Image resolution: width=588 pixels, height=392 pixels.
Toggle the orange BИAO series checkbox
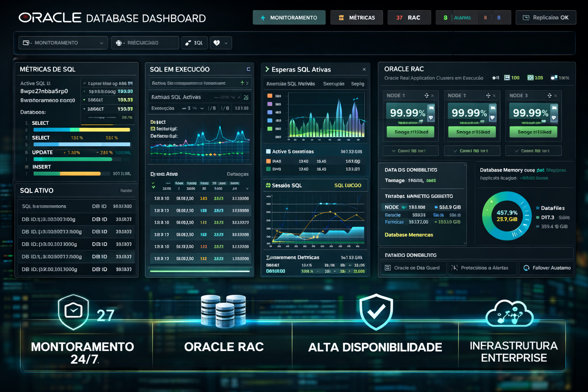coord(268,161)
